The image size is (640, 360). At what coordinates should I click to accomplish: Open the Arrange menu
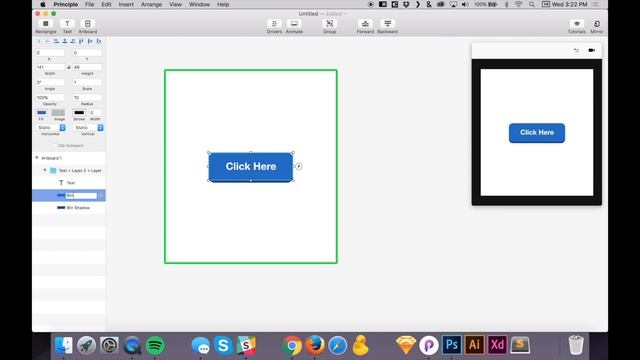tap(151, 4)
